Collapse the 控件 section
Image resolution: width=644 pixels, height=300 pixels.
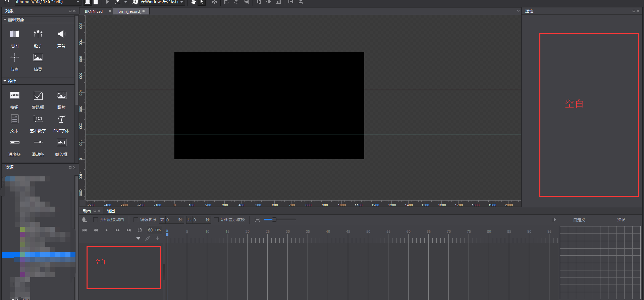point(5,81)
